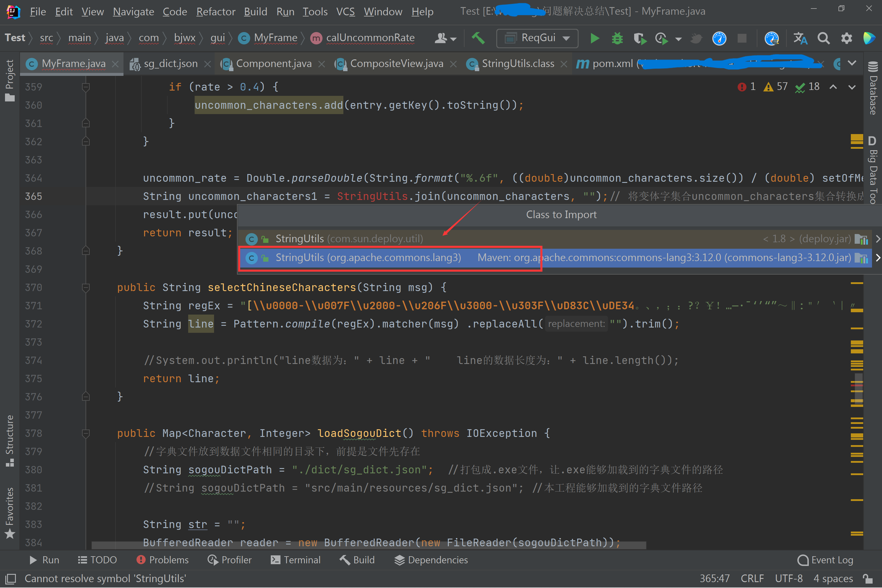
Task: Expand the hidden editor tabs chevron
Action: (x=852, y=64)
